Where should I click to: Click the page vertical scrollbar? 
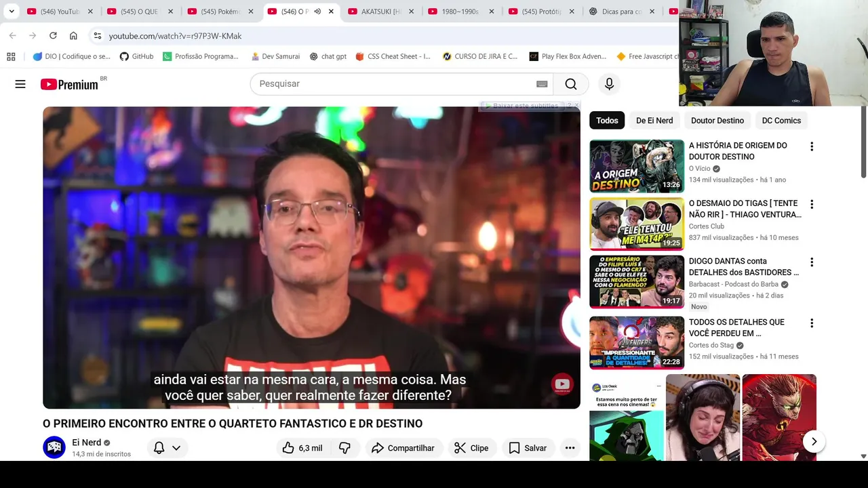coord(863,142)
